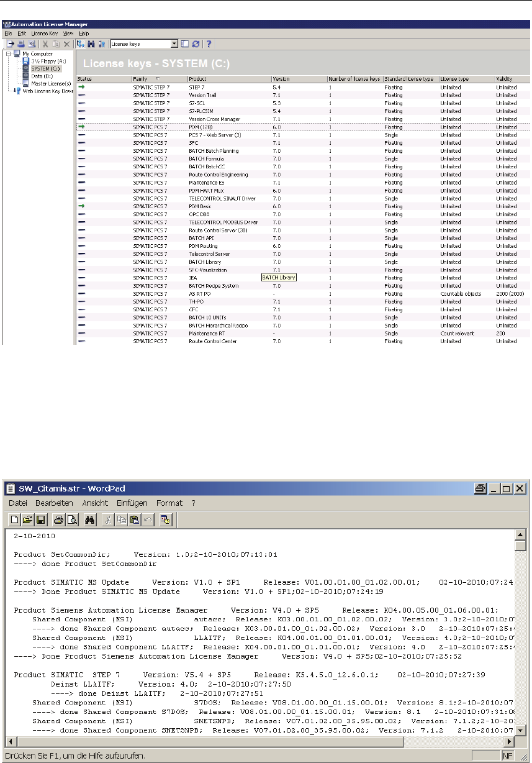Sort by the Status column header
Viewport: 532px width, 763px height.
click(104, 79)
